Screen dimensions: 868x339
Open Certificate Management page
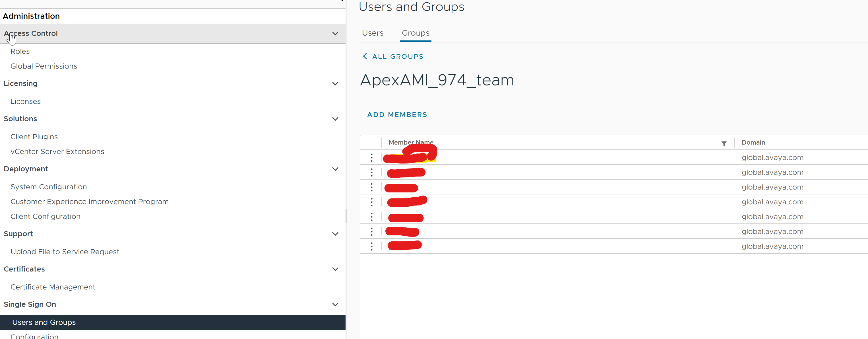pos(53,287)
